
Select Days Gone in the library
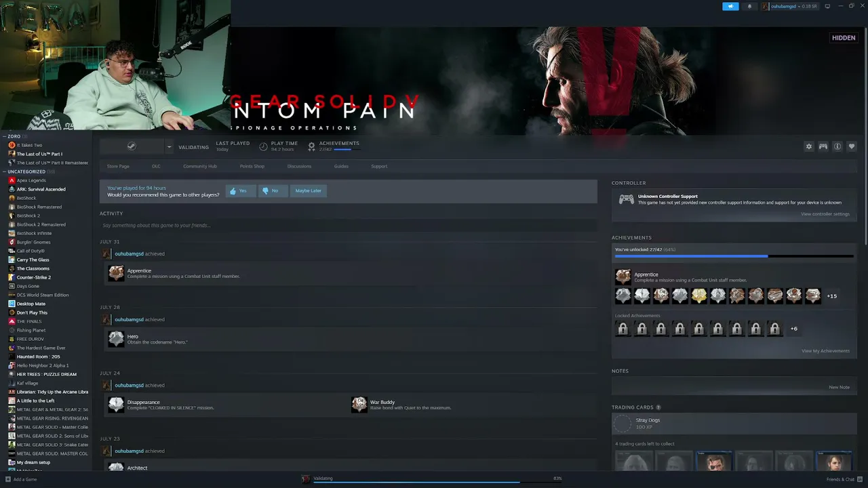(x=28, y=286)
